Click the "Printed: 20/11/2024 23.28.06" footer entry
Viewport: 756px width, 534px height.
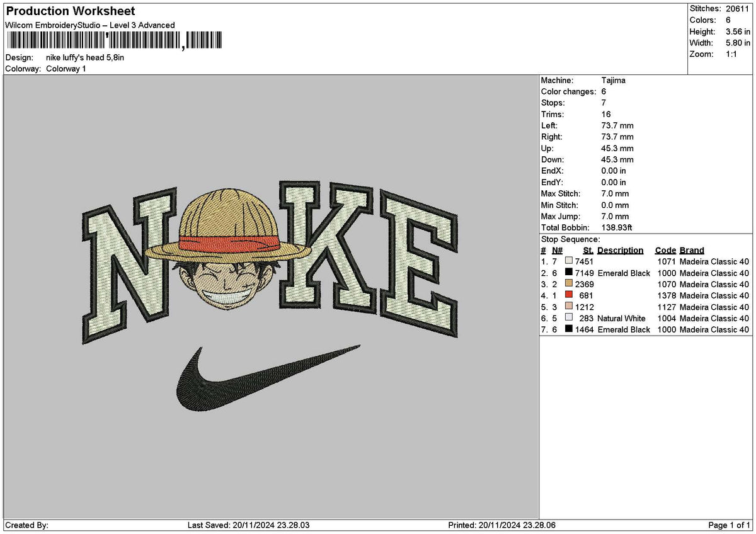[x=501, y=525]
